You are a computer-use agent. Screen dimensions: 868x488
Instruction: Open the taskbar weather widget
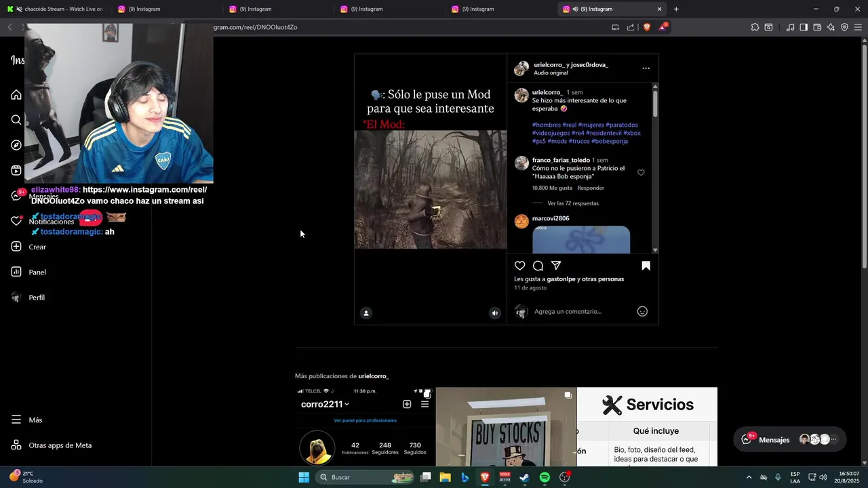click(x=27, y=477)
